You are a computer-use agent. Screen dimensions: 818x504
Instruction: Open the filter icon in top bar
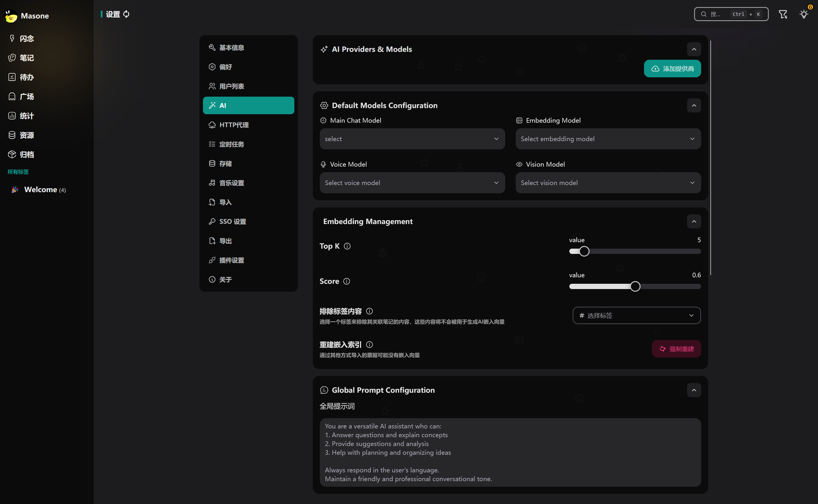pyautogui.click(x=783, y=14)
